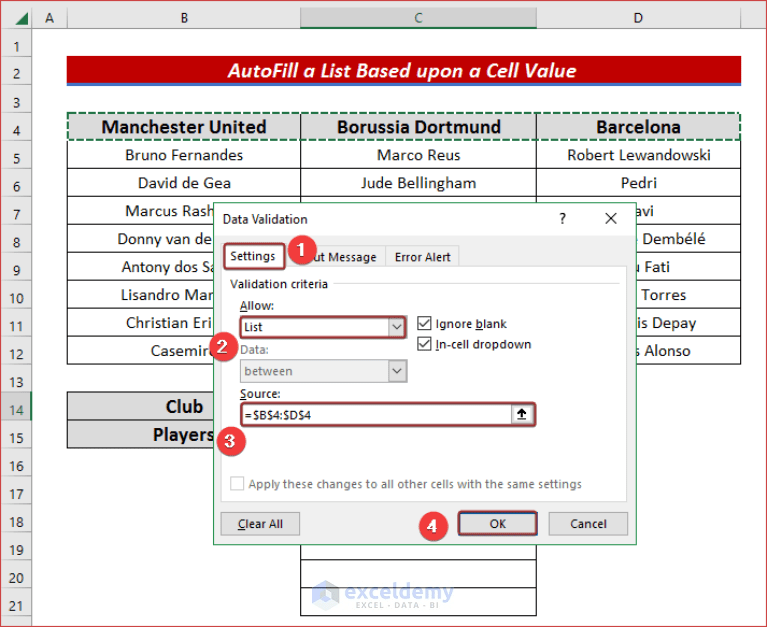
Task: Select column B header
Action: (x=184, y=18)
